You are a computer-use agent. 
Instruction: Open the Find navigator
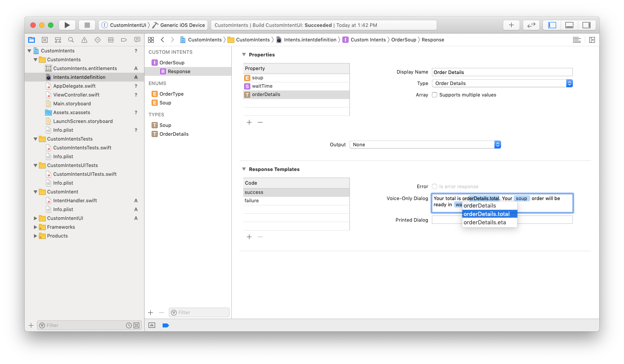71,39
